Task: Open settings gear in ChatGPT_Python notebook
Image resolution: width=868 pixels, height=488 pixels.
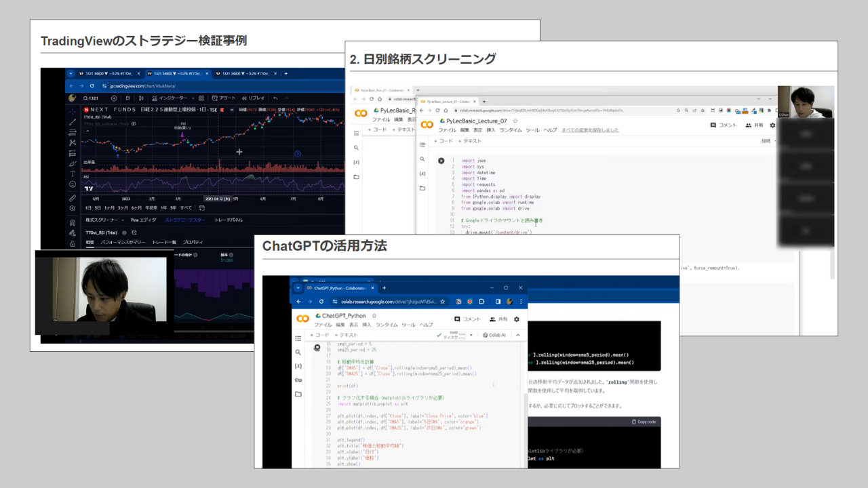Action: (517, 319)
